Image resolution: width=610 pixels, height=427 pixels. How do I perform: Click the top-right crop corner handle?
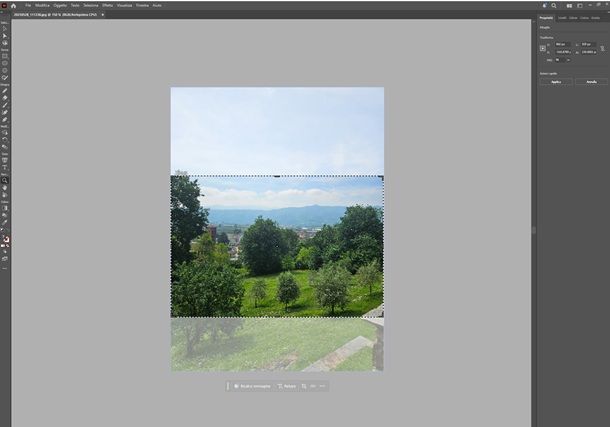pos(382,178)
